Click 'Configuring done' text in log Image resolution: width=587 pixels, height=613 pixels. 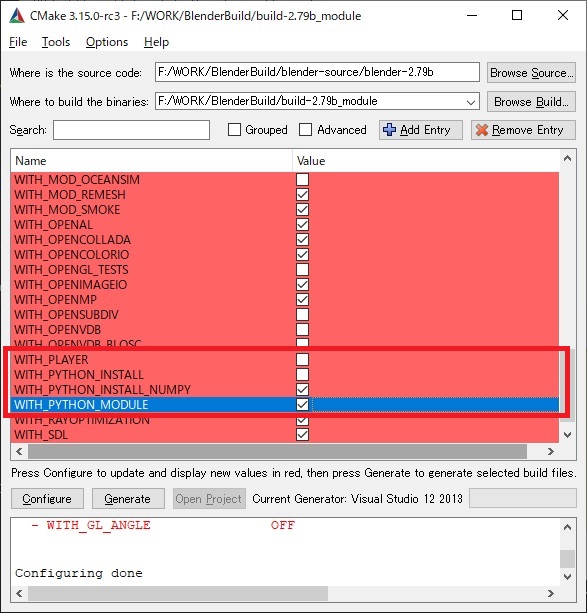tap(79, 574)
